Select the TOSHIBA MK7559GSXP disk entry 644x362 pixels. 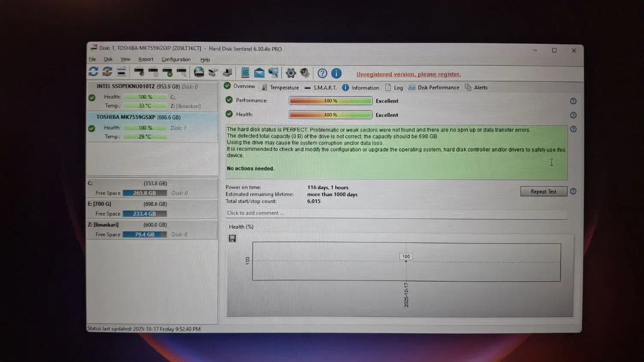point(152,127)
